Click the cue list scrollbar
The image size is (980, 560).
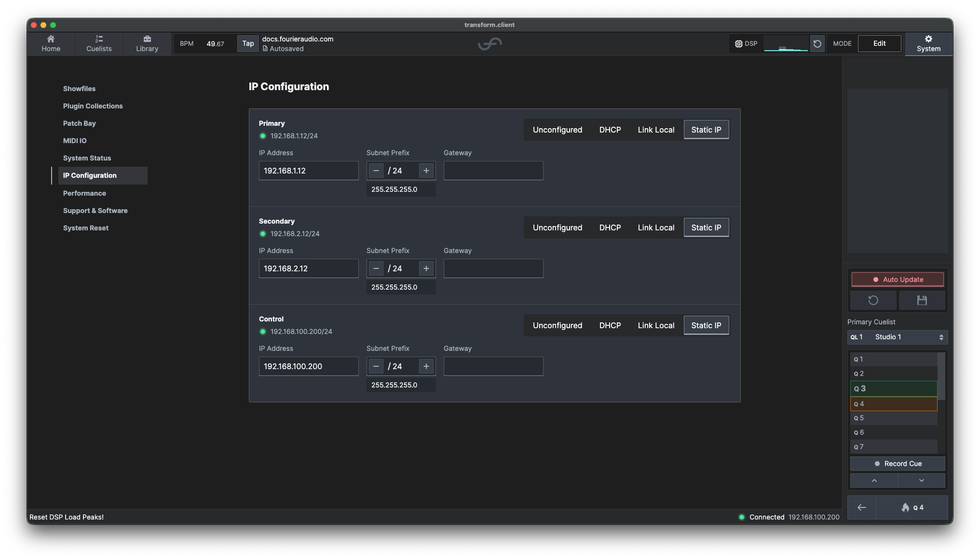941,376
